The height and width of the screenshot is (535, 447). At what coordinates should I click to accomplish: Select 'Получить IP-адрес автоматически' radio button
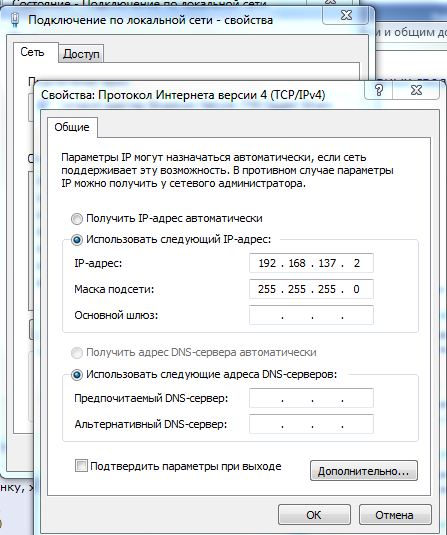coord(77,219)
